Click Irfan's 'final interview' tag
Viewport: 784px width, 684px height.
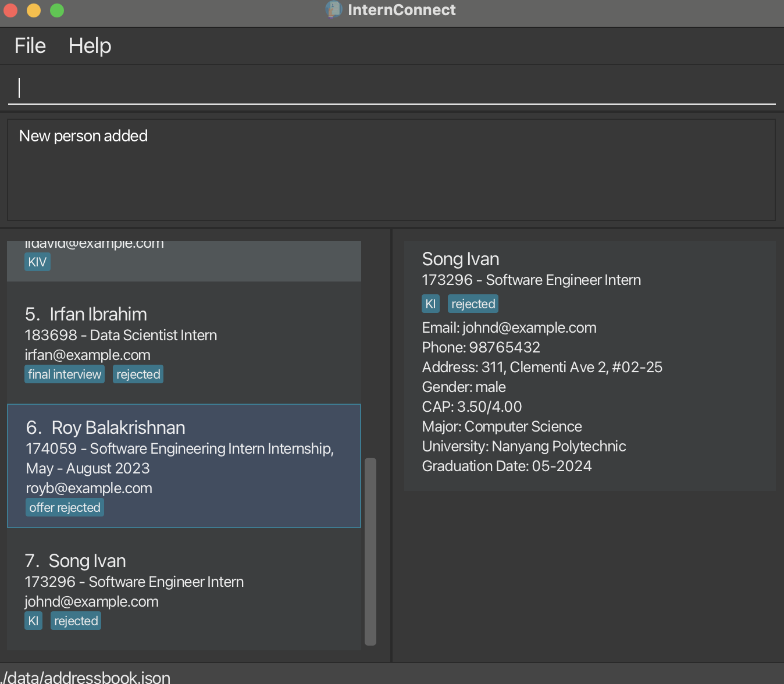65,374
